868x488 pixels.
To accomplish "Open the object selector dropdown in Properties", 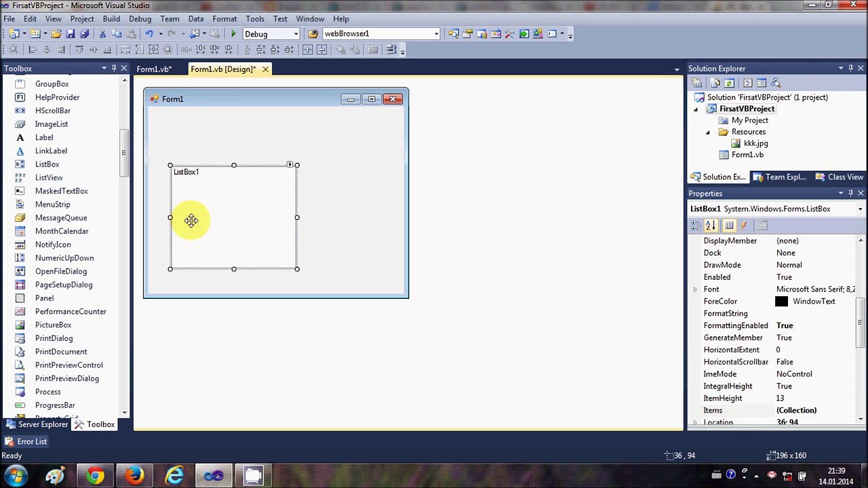I will pyautogui.click(x=860, y=209).
